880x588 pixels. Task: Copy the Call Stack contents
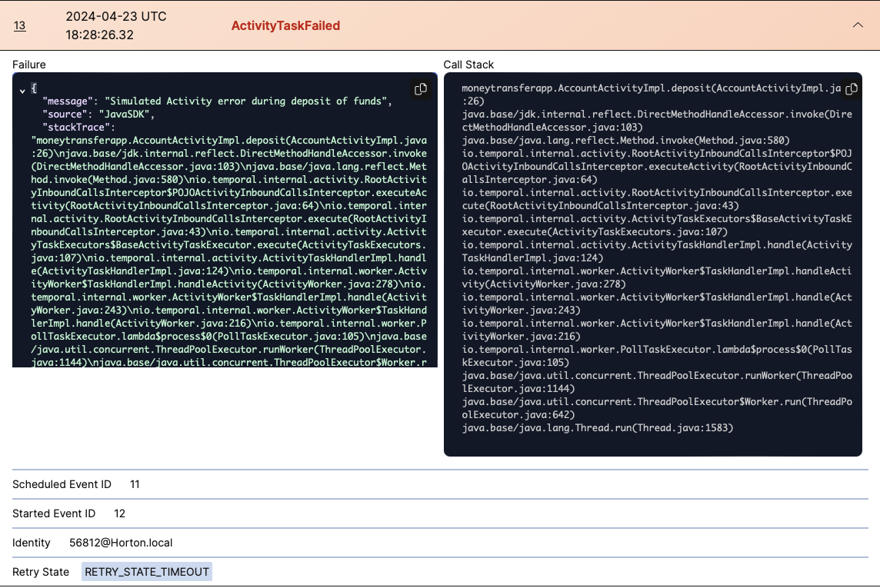(852, 88)
